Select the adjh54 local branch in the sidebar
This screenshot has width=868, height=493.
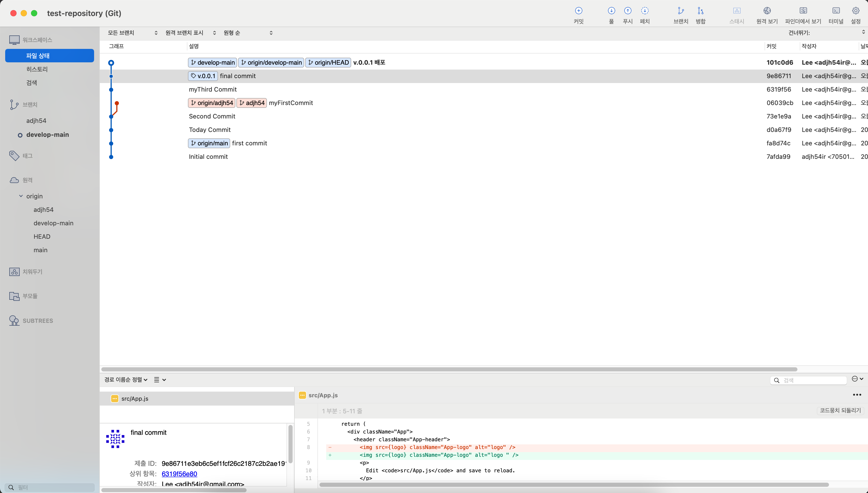point(36,121)
